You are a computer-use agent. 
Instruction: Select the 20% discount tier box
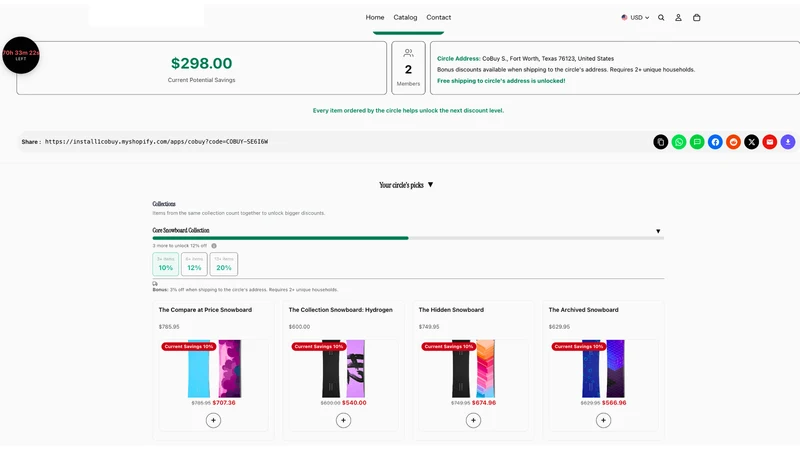223,264
